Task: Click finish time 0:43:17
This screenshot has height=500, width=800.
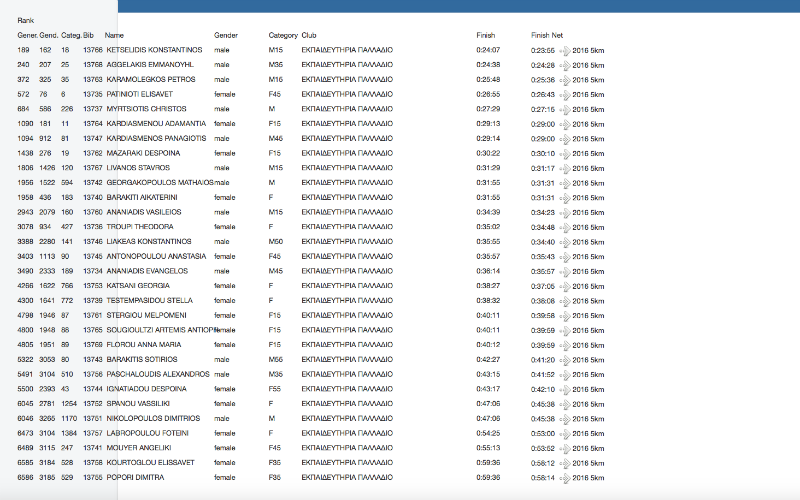Action: click(x=488, y=389)
